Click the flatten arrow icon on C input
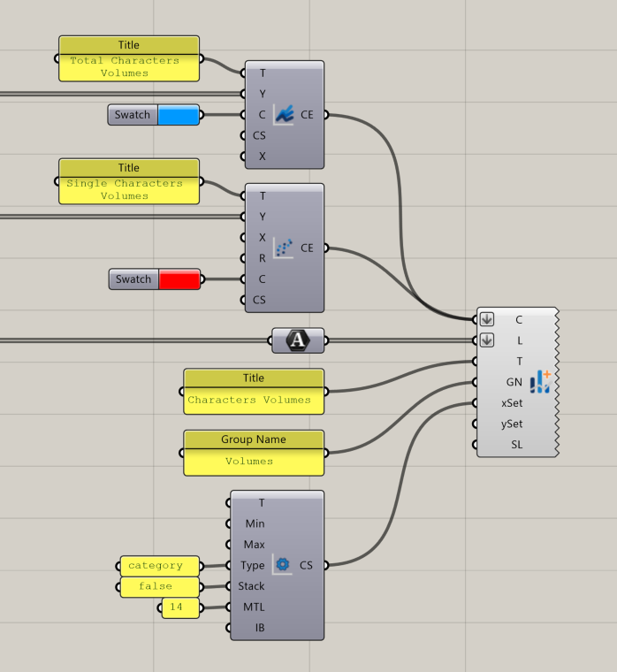Screen dimensions: 617x672 [487, 319]
